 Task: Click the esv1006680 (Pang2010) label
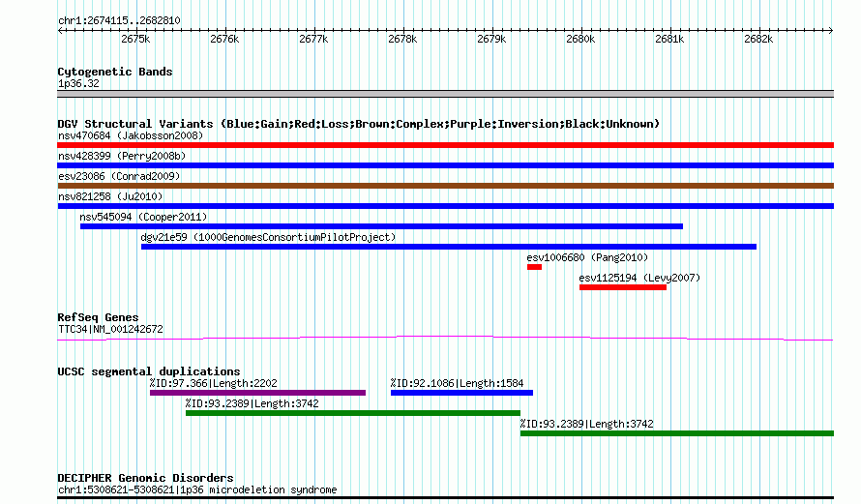(587, 257)
